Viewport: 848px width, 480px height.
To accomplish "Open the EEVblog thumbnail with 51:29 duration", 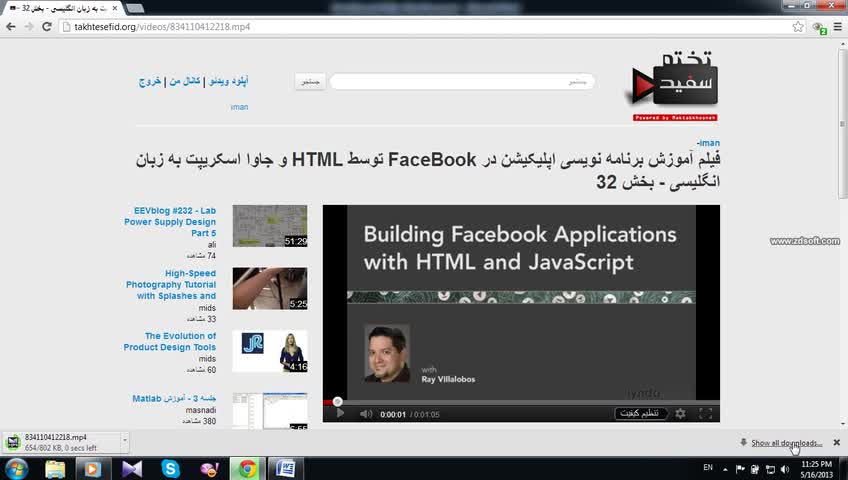I will 270,226.
